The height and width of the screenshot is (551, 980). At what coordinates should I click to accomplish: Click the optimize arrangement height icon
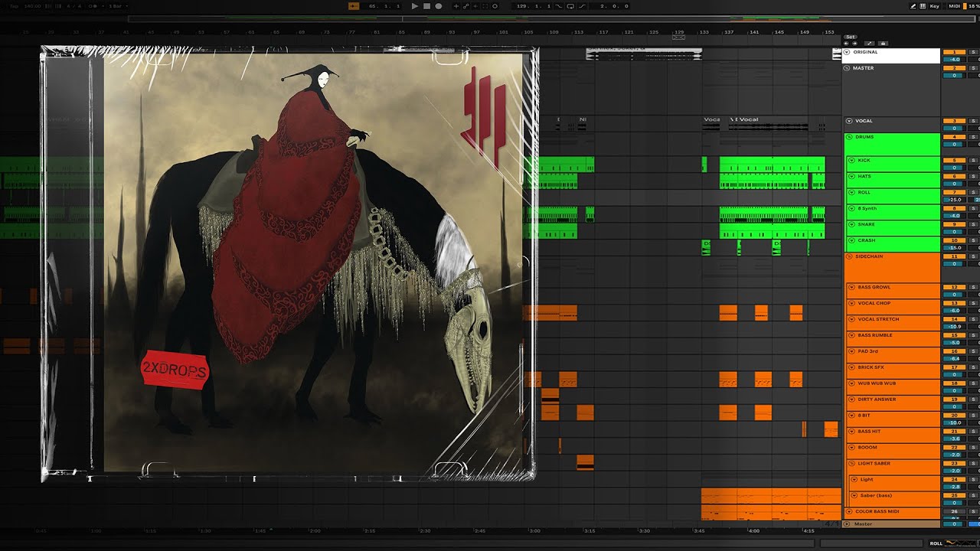click(871, 43)
